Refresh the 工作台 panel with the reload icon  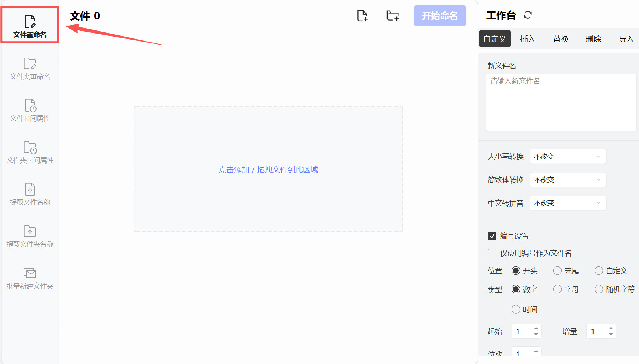[x=528, y=15]
